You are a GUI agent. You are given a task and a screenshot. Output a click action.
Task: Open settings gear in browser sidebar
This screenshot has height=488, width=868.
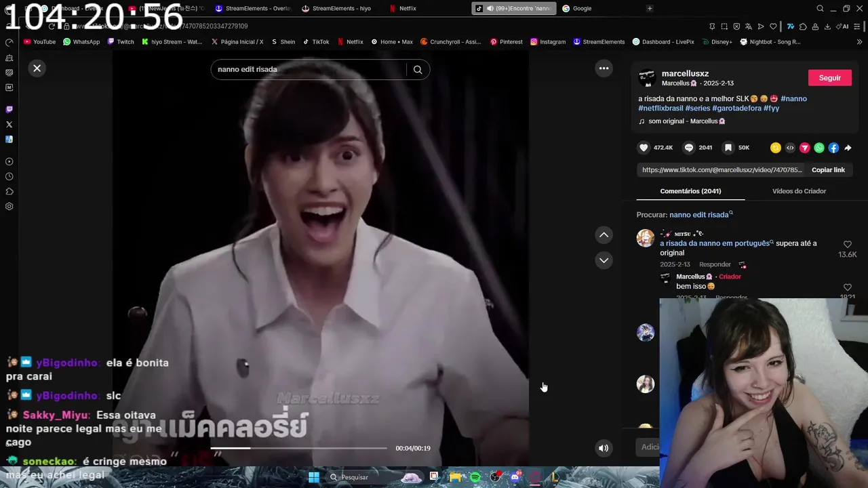9,206
